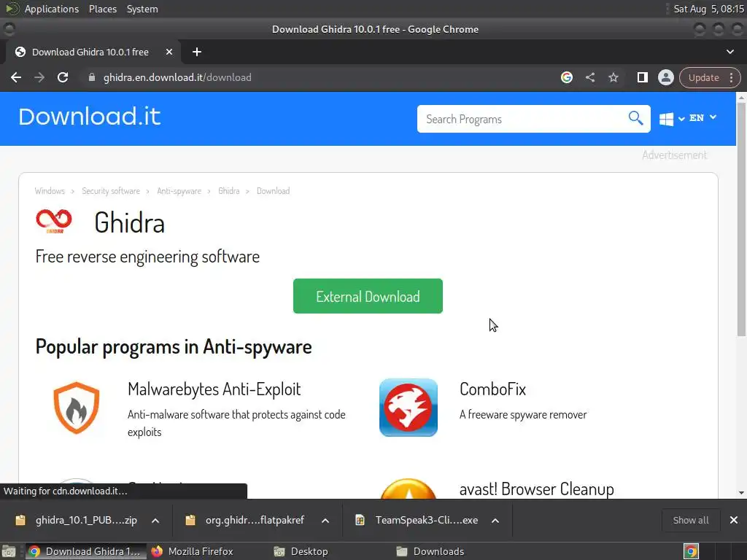Viewport: 747px width, 560px height.
Task: Close the Download Ghidra 10.0.1 tab
Action: [x=169, y=52]
